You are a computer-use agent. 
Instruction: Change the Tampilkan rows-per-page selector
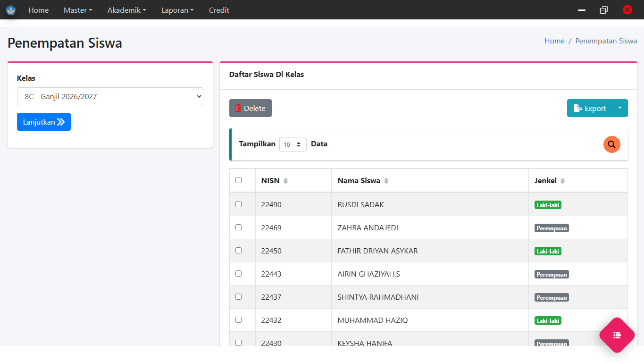(293, 144)
